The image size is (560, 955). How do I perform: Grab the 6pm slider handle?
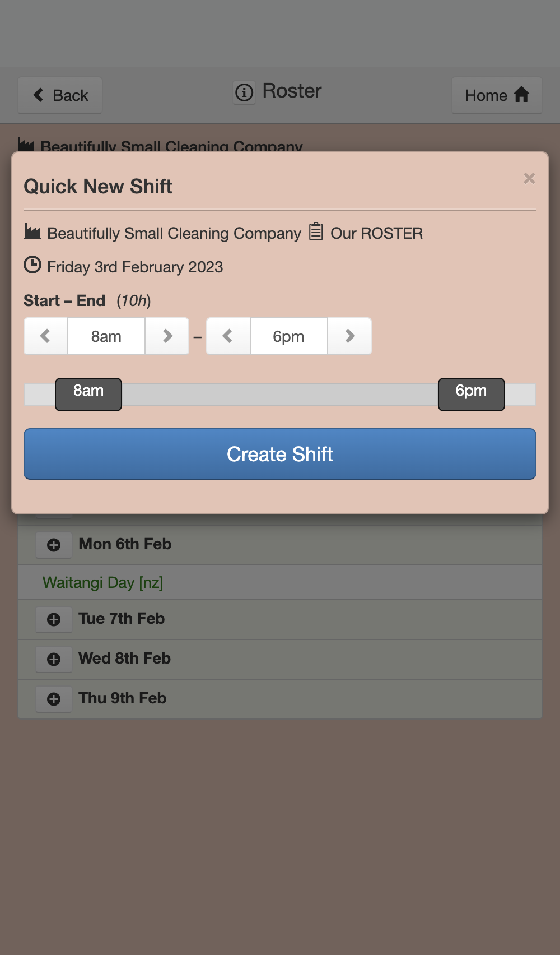[x=472, y=395]
